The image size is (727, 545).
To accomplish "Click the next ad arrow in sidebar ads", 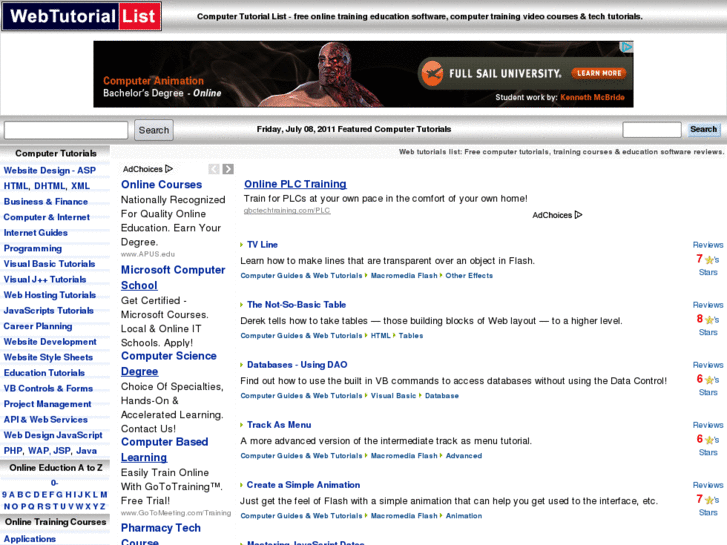I will point(228,169).
